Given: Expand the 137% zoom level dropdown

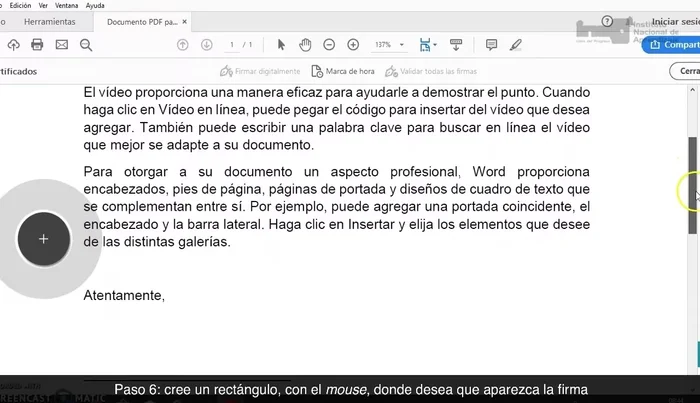Looking at the screenshot, I should tap(402, 45).
